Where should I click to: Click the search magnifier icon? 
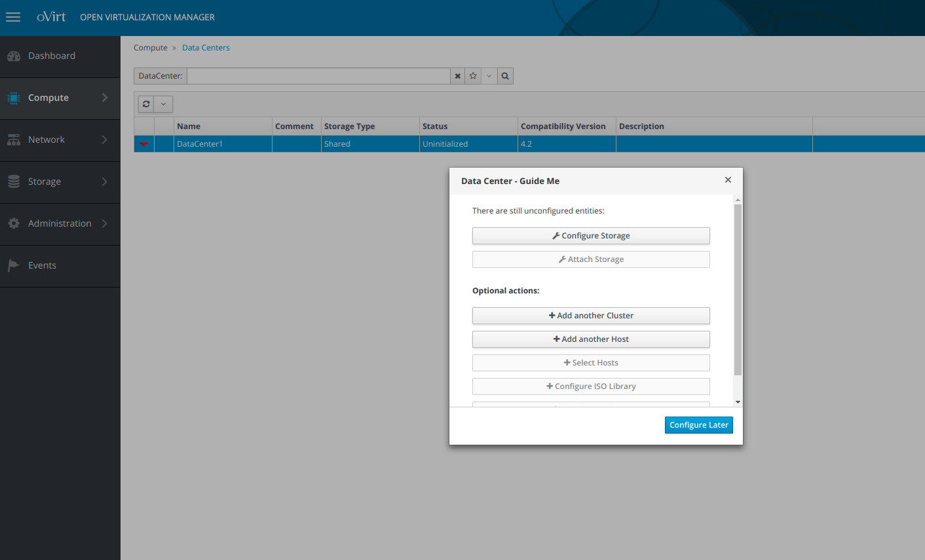505,76
